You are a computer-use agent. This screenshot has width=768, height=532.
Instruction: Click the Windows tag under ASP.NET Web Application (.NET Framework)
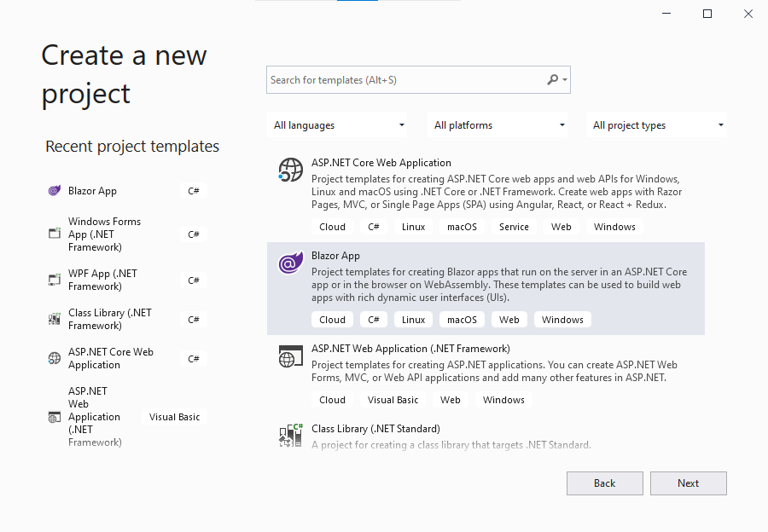pos(503,400)
